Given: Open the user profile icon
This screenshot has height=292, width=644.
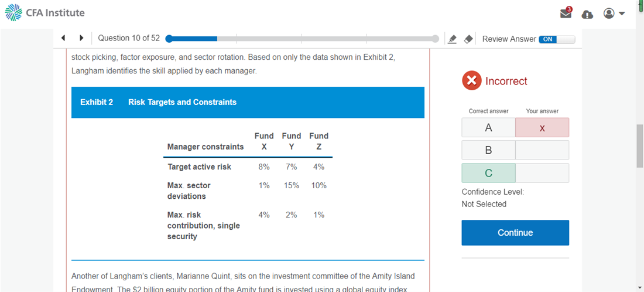Looking at the screenshot, I should coord(609,13).
